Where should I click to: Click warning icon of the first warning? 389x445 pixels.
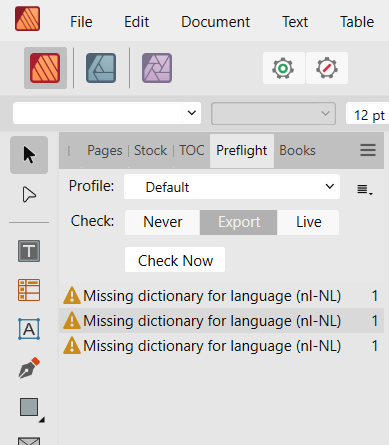[72, 296]
